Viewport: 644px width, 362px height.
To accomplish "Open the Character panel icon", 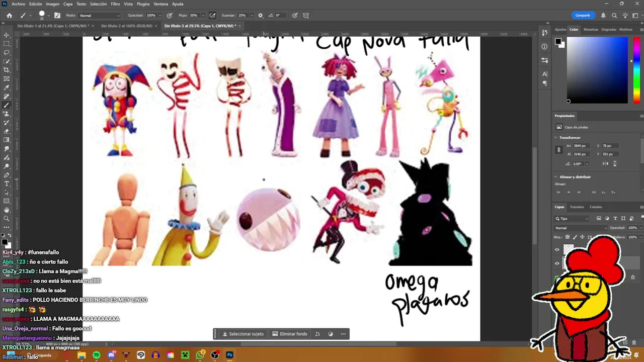I will pos(545,74).
